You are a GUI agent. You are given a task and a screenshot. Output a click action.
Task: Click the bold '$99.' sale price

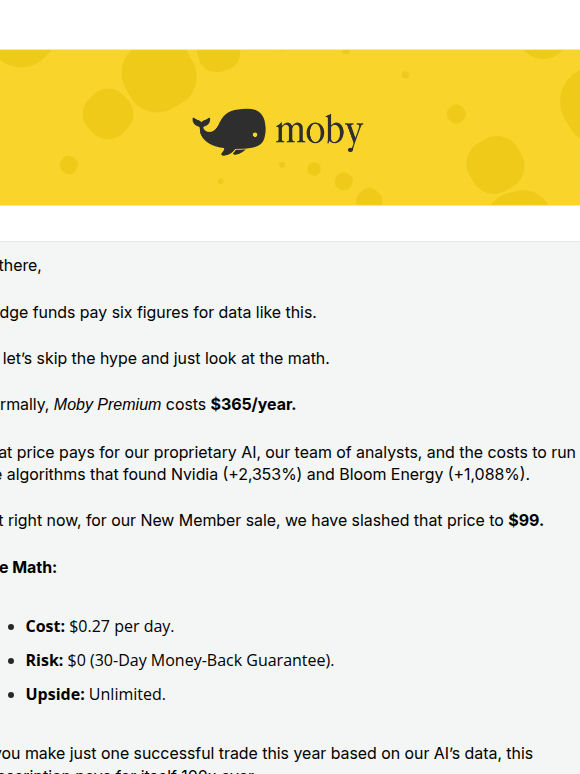click(526, 521)
